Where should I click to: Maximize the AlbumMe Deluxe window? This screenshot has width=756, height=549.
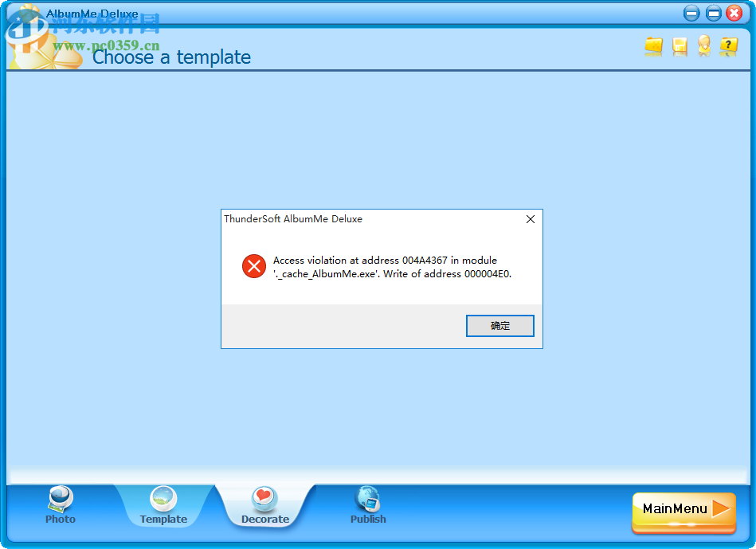point(714,14)
